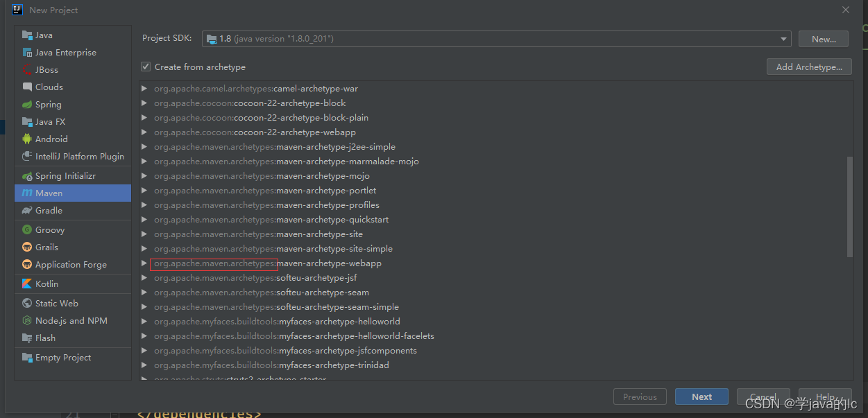Click the Java Enterprise icon

(x=27, y=53)
